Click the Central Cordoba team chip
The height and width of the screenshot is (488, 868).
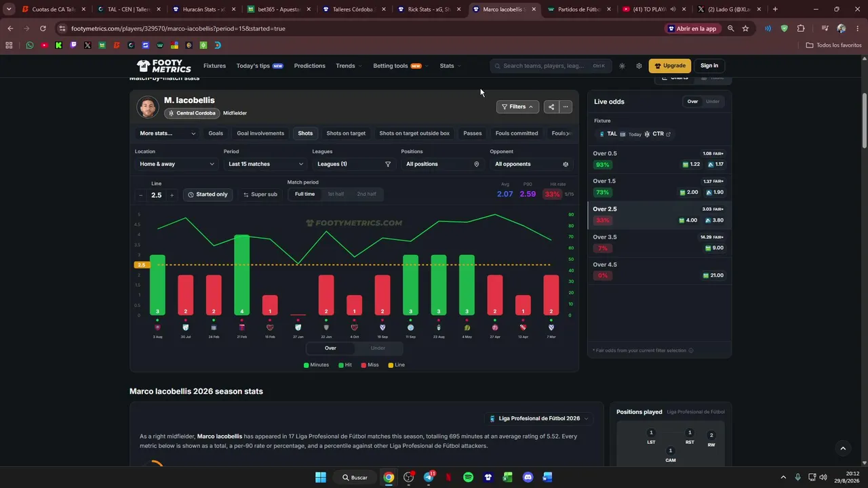pos(193,113)
